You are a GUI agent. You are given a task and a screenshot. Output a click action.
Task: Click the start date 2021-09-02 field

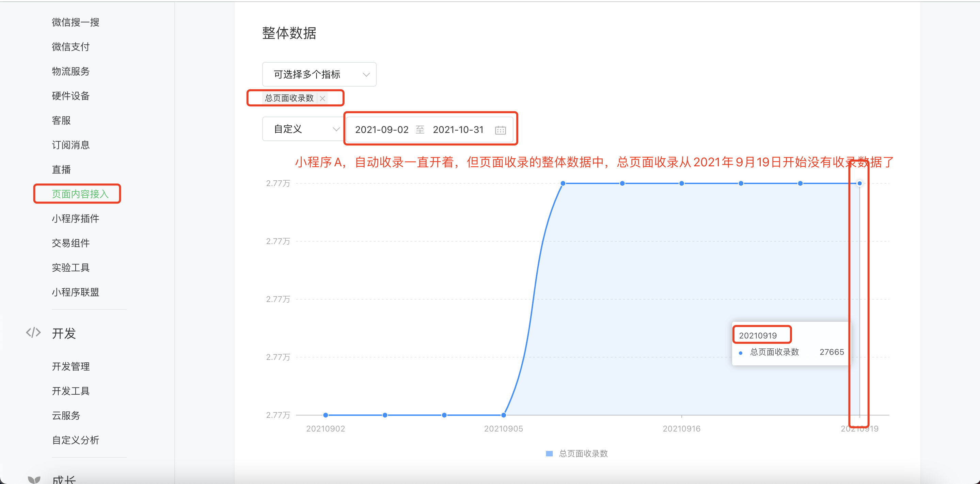tap(382, 130)
